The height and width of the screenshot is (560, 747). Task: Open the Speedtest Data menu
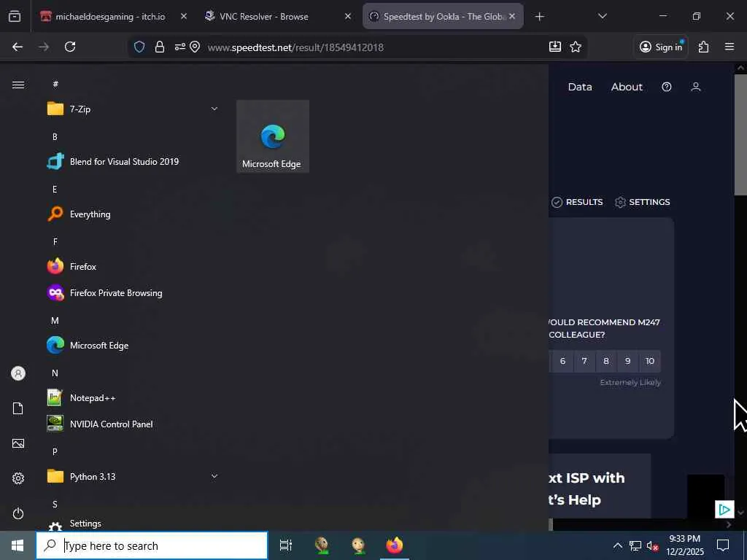(580, 87)
